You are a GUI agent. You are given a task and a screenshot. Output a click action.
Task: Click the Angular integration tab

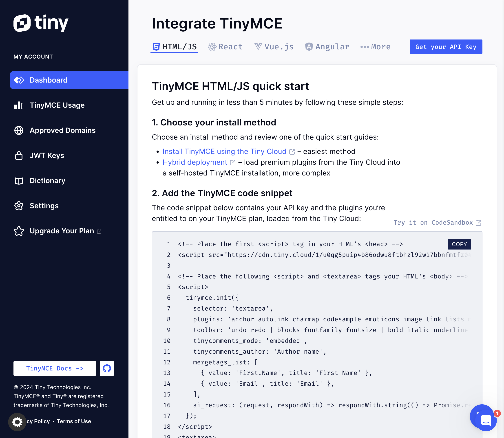327,46
